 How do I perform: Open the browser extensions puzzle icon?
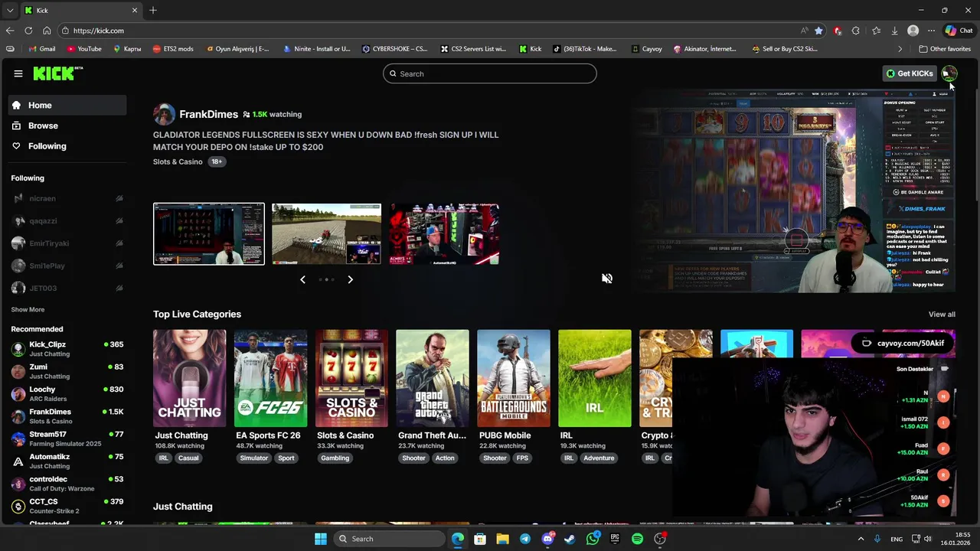(855, 31)
